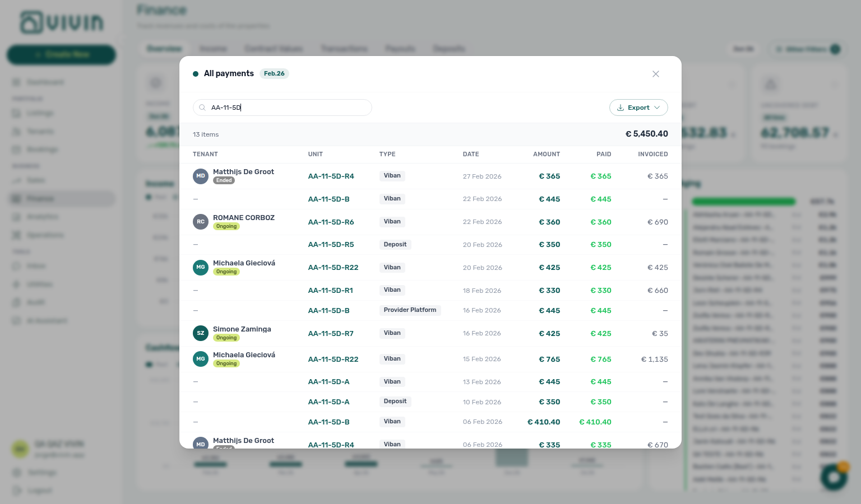
Task: Close the All payments dialog
Action: [656, 74]
